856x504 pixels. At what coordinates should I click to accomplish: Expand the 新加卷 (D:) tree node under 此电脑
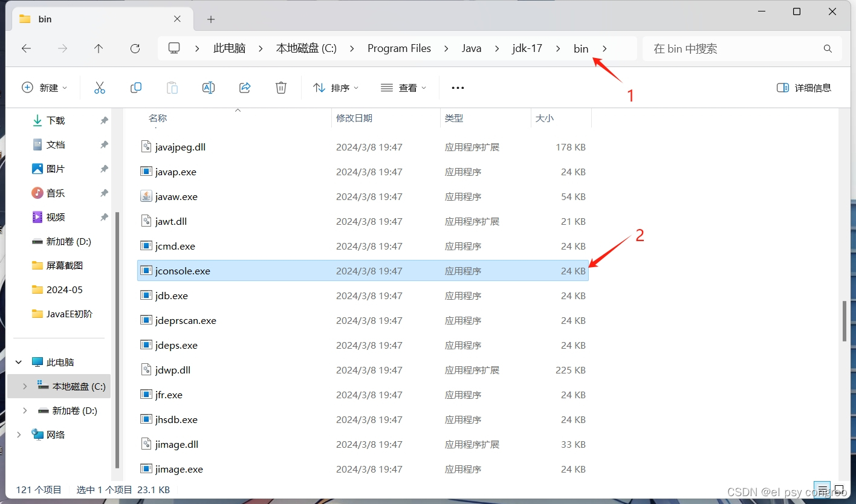tap(24, 410)
